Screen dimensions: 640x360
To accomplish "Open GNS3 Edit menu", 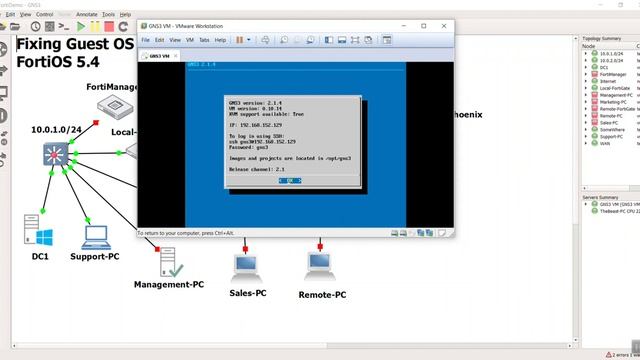I will tap(10, 14).
